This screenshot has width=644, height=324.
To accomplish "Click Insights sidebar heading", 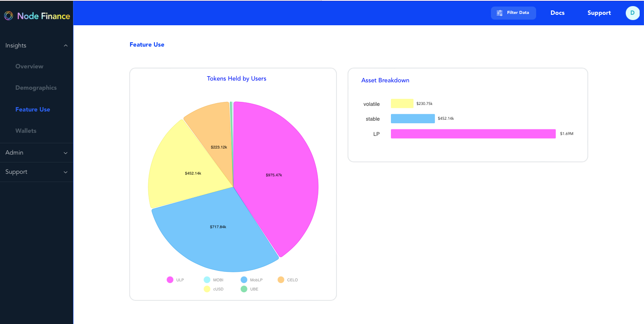I will (16, 45).
